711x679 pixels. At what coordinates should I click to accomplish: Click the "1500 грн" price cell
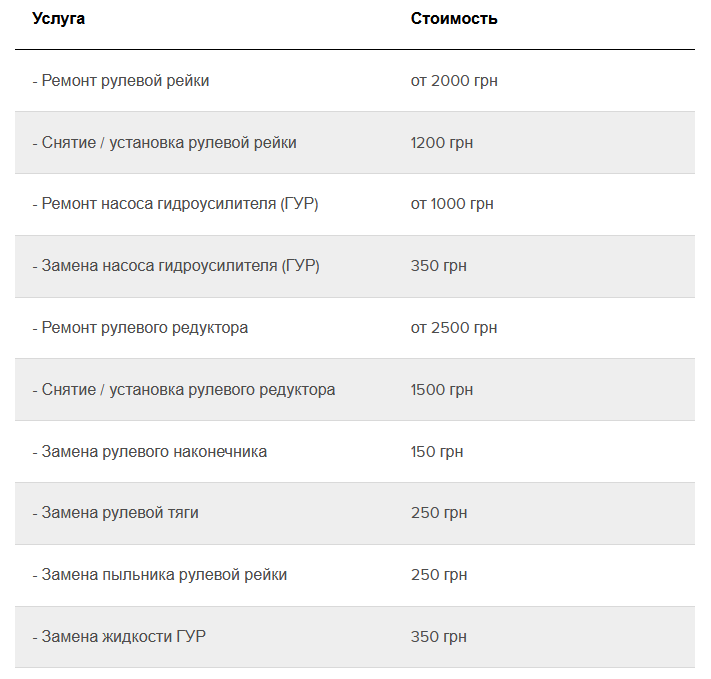click(x=442, y=390)
